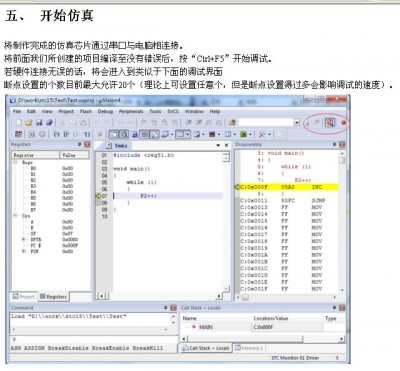The width and height of the screenshot is (400, 371).
Task: Toggle the Start/Stop Debug Session magnifier icon
Action: 330,123
